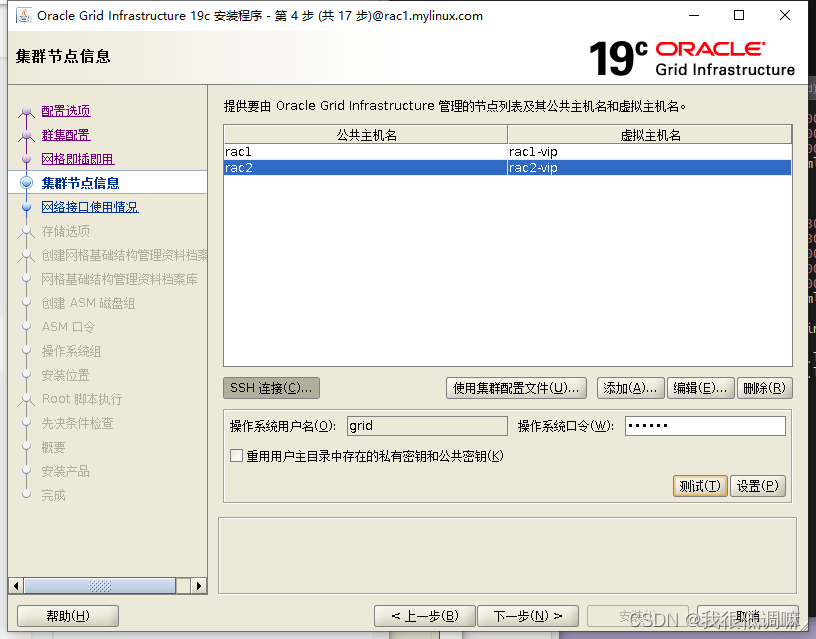Screen dimensions: 816x639
Task: Select rac2-vip virtual hostname cell
Action: (x=649, y=168)
